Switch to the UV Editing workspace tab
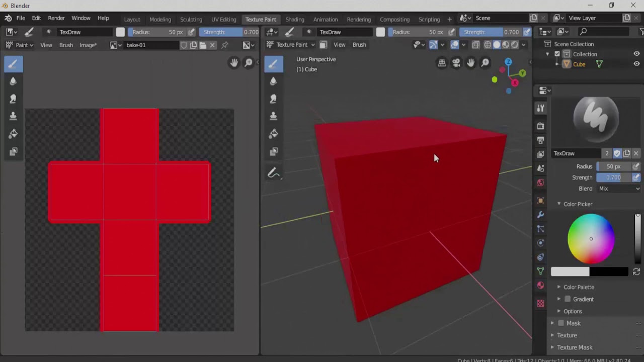Viewport: 644px width, 362px height. pos(223,19)
